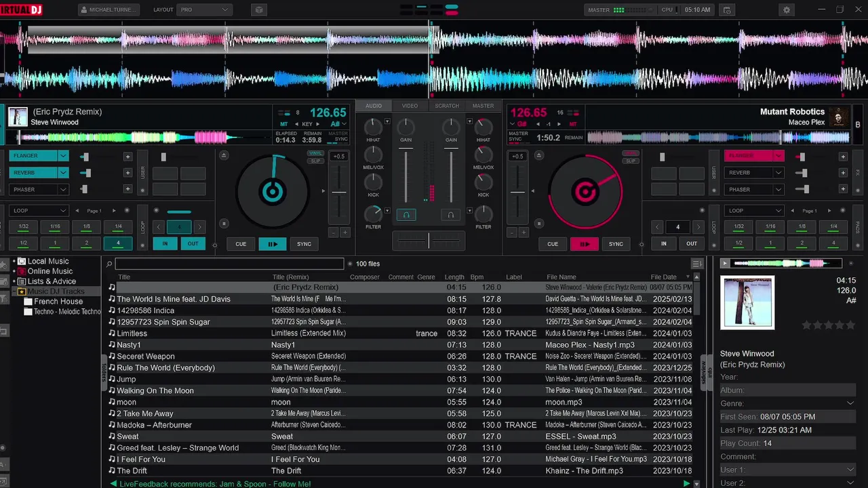
Task: Click the pitch minus button on the left deck
Action: [x=333, y=232]
